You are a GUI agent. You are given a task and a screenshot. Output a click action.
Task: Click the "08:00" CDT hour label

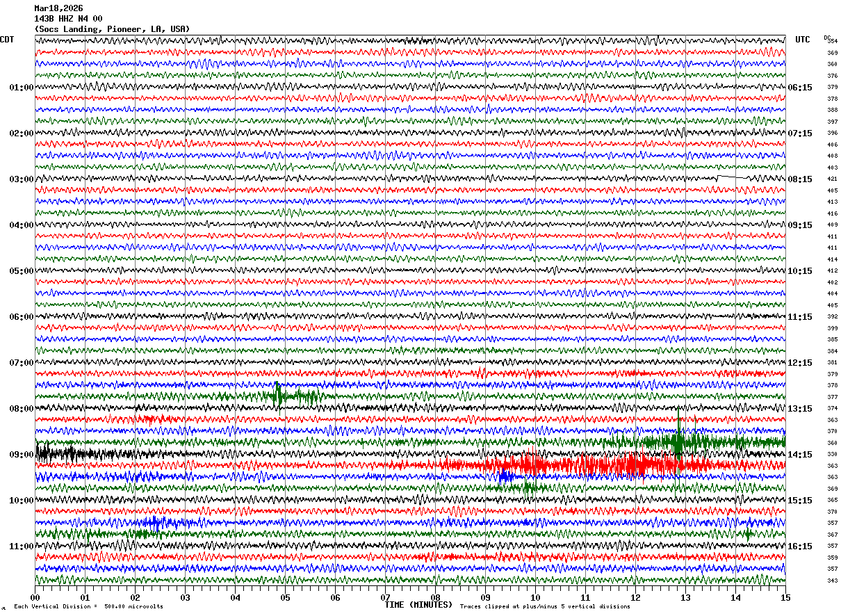point(22,409)
